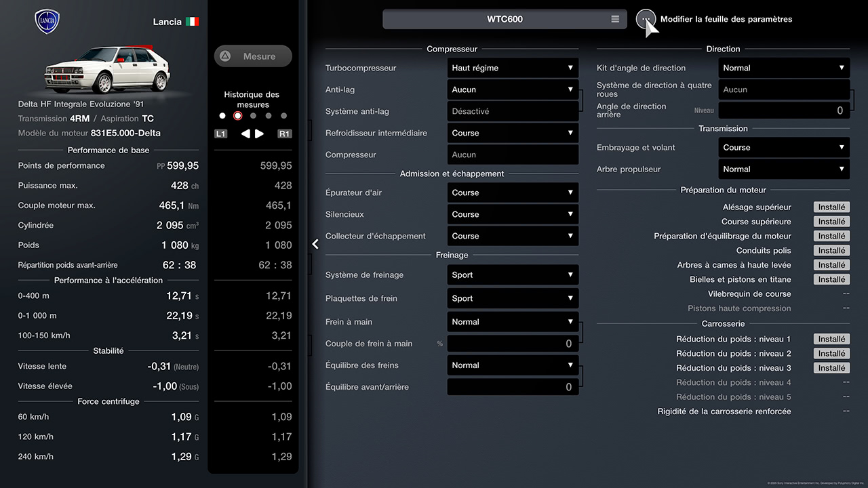Open the Kit d'angle de direction dropdown

[x=784, y=68]
